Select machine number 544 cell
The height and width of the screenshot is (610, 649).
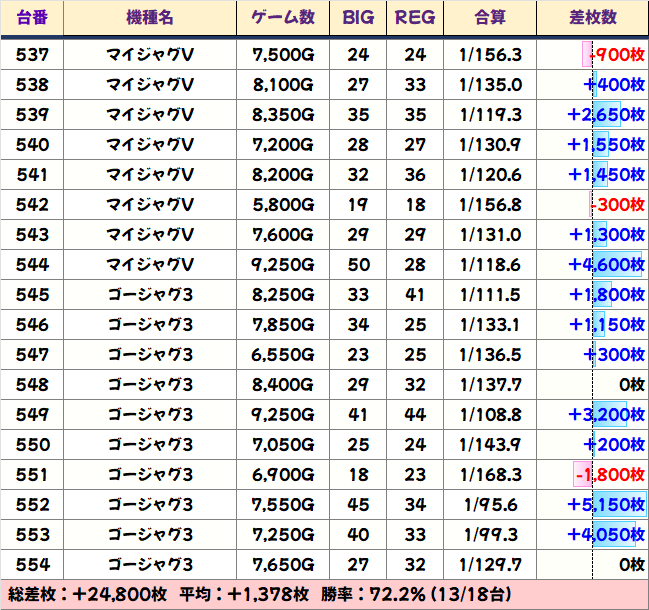point(32,265)
